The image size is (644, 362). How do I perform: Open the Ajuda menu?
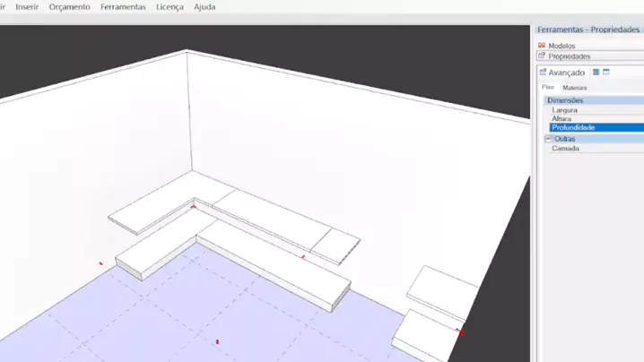point(205,7)
